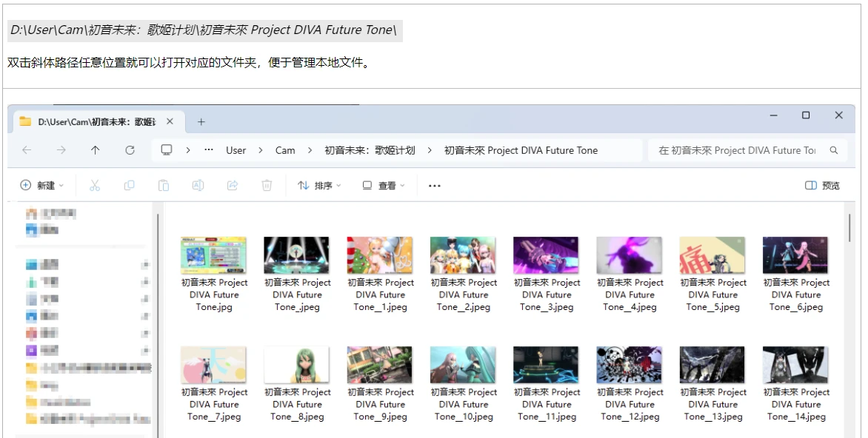
Task: Click the 初音未來 Project DIVA Future Tone breadcrumb
Action: [521, 150]
